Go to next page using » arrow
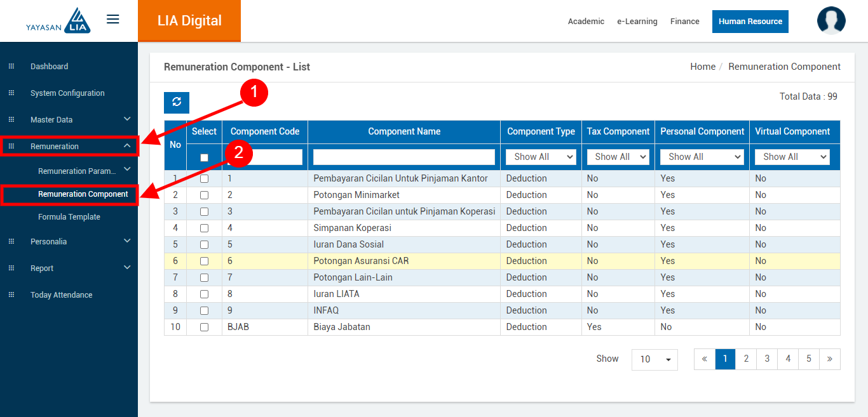Viewport: 868px width, 417px height. point(829,359)
